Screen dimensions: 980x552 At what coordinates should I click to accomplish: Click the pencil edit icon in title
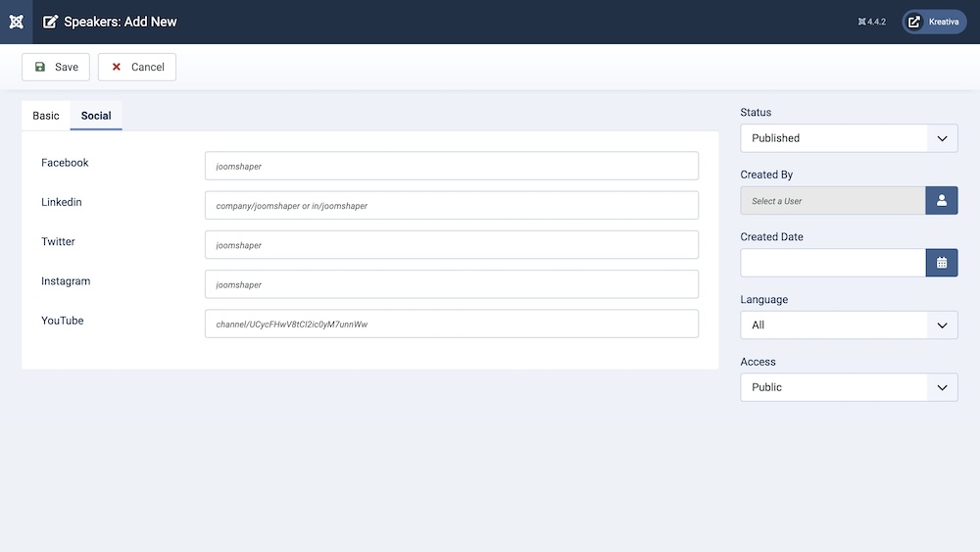coord(51,22)
